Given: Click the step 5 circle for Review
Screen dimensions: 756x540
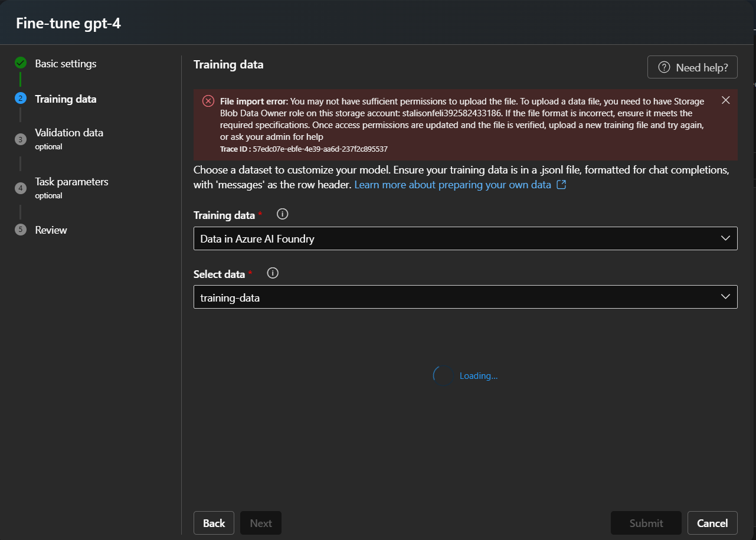Looking at the screenshot, I should point(21,230).
